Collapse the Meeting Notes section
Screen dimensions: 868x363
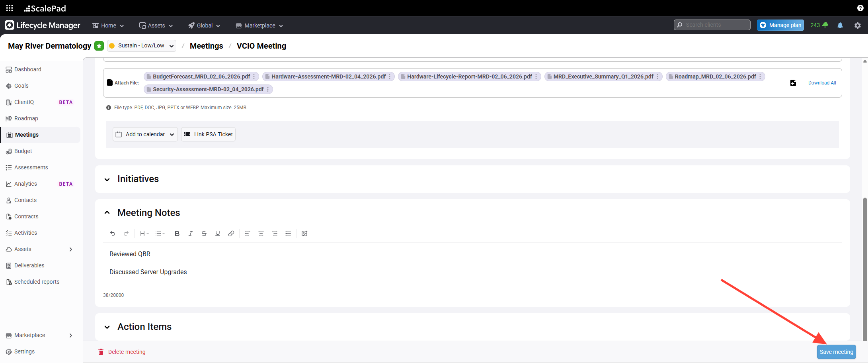tap(107, 213)
